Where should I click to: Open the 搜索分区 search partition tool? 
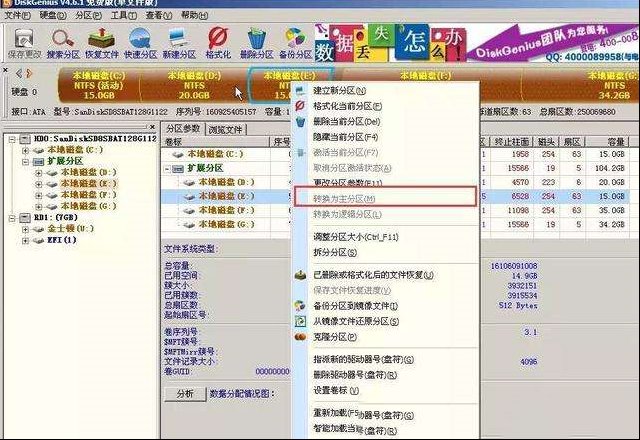63,43
